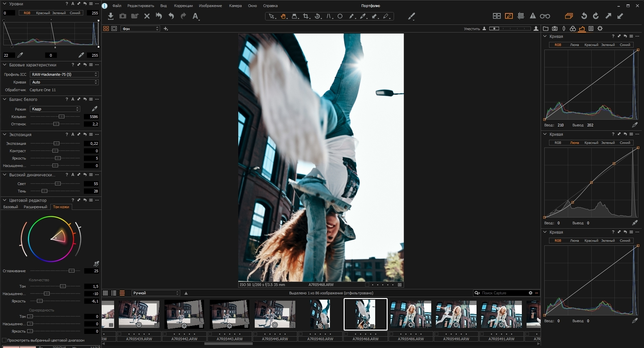Click the Кельвин slider handle

(x=61, y=117)
